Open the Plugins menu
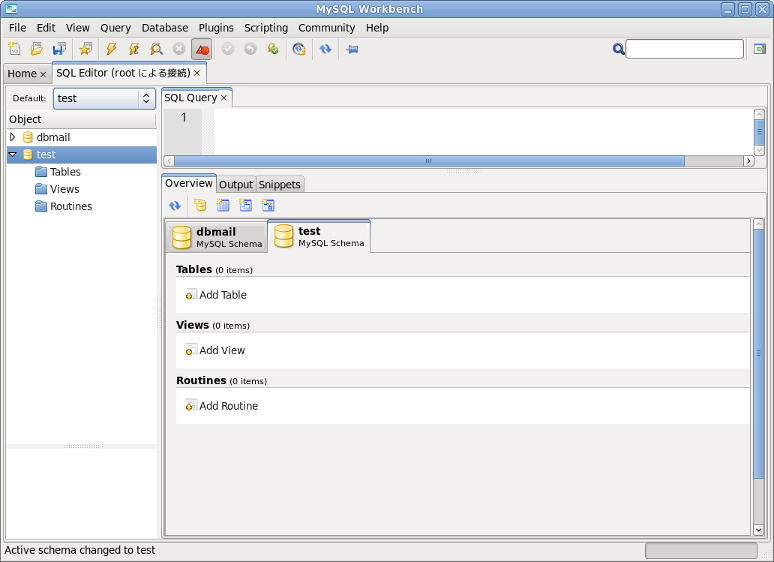The image size is (774, 562). pyautogui.click(x=216, y=28)
